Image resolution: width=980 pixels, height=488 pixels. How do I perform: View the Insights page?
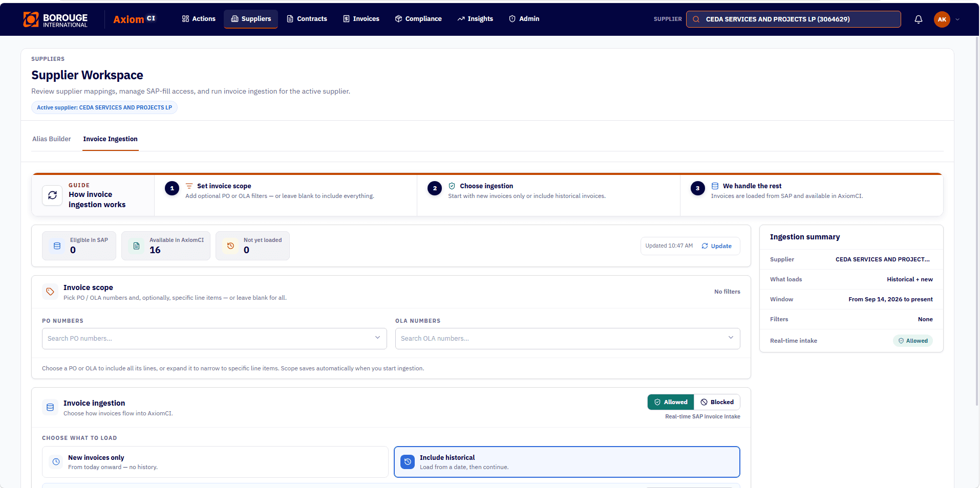click(475, 19)
